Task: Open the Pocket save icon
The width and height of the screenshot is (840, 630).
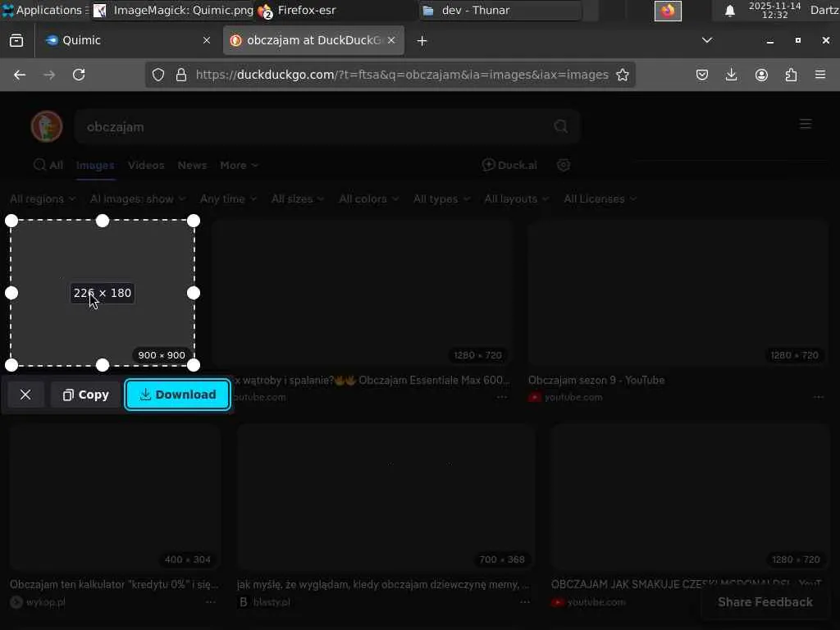Action: coord(702,75)
